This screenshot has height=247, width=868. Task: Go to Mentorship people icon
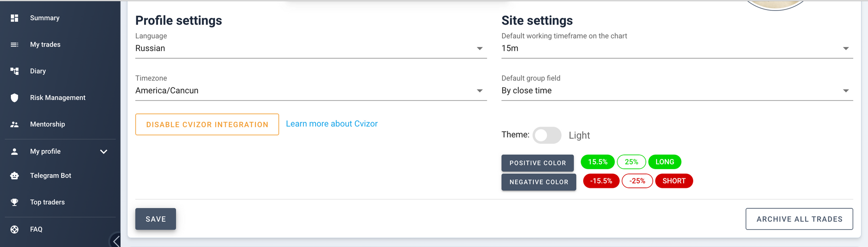pyautogui.click(x=14, y=124)
